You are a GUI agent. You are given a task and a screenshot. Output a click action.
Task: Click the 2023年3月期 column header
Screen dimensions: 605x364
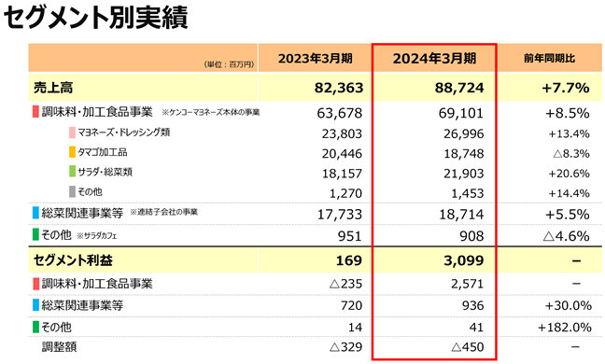pos(316,58)
